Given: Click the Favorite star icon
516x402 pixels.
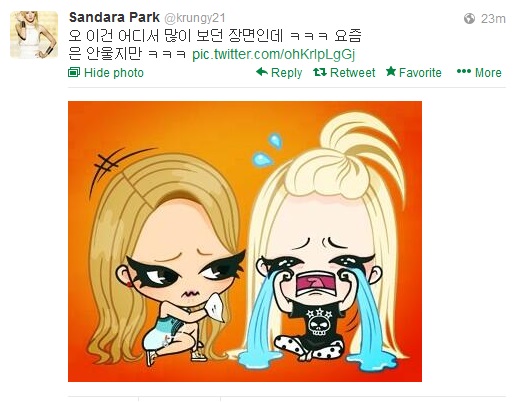Looking at the screenshot, I should click(x=391, y=71).
